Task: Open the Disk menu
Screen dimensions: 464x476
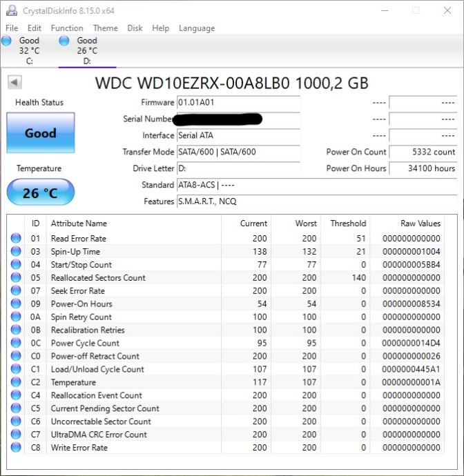Action: 135,28
